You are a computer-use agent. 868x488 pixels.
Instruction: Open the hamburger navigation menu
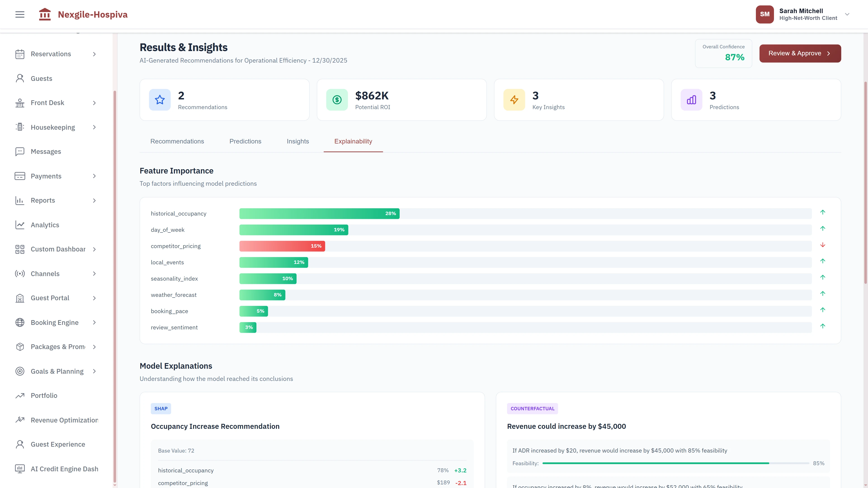click(19, 14)
